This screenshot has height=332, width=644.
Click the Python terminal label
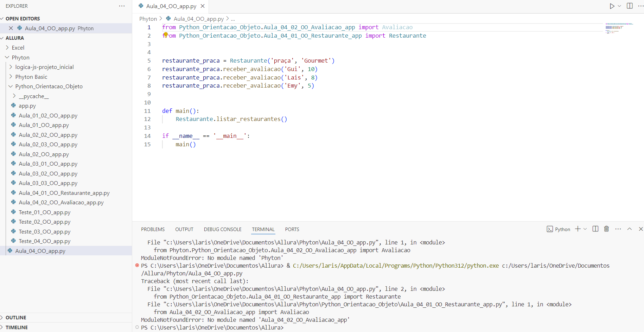(559, 229)
